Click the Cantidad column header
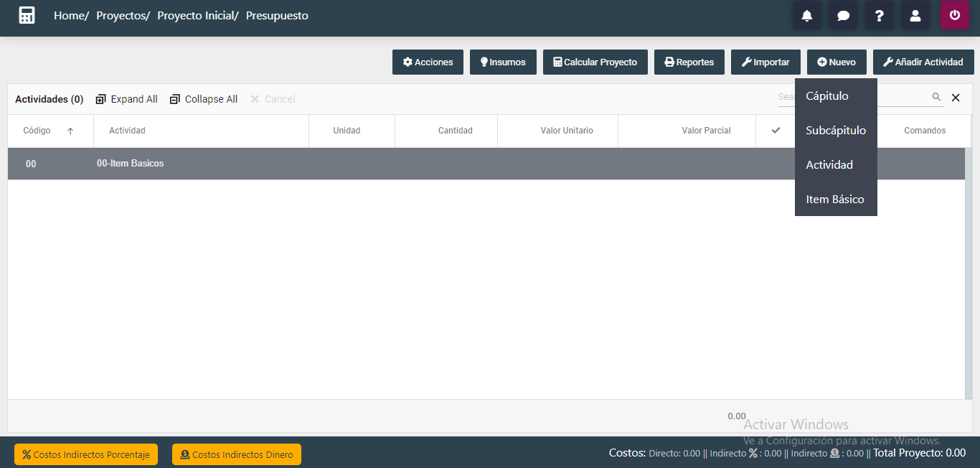The image size is (980, 468). 456,131
